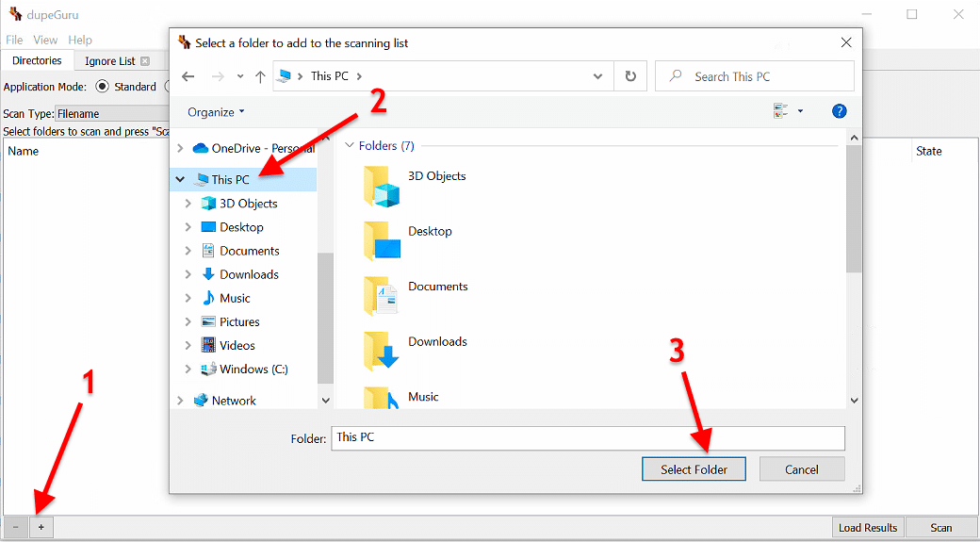Open the address bar history dropdown

pyautogui.click(x=598, y=76)
